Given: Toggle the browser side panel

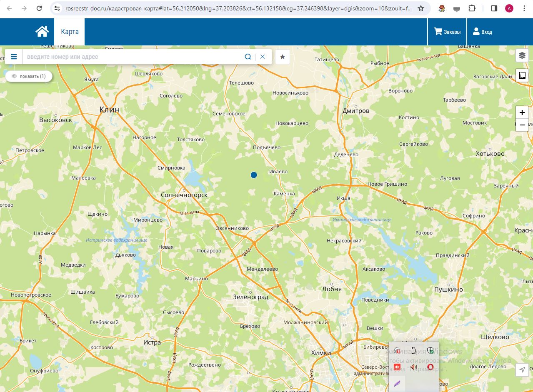Looking at the screenshot, I should [494, 8].
